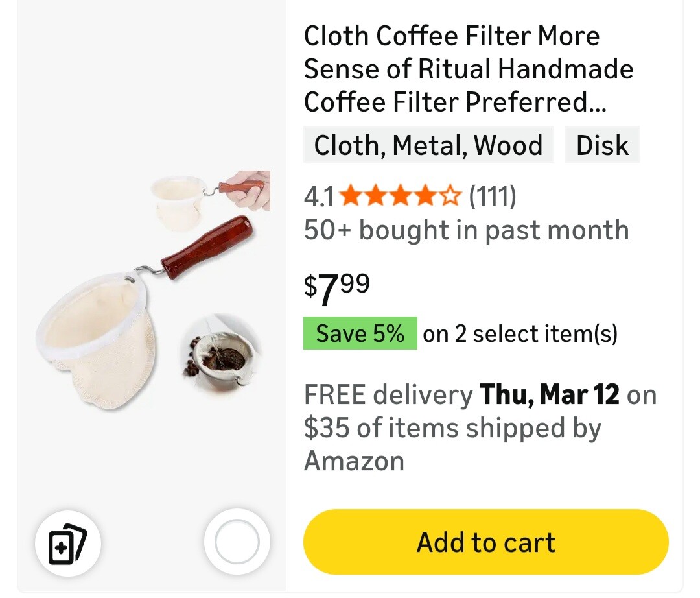Select the Cloth, Metal, Wood material chip
The width and height of the screenshot is (700, 598).
[428, 145]
